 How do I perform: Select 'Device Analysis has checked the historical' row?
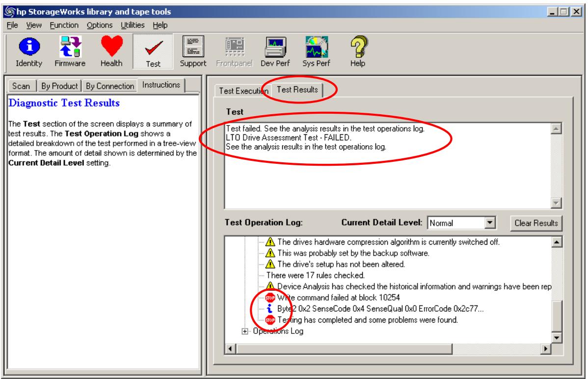pyautogui.click(x=414, y=286)
